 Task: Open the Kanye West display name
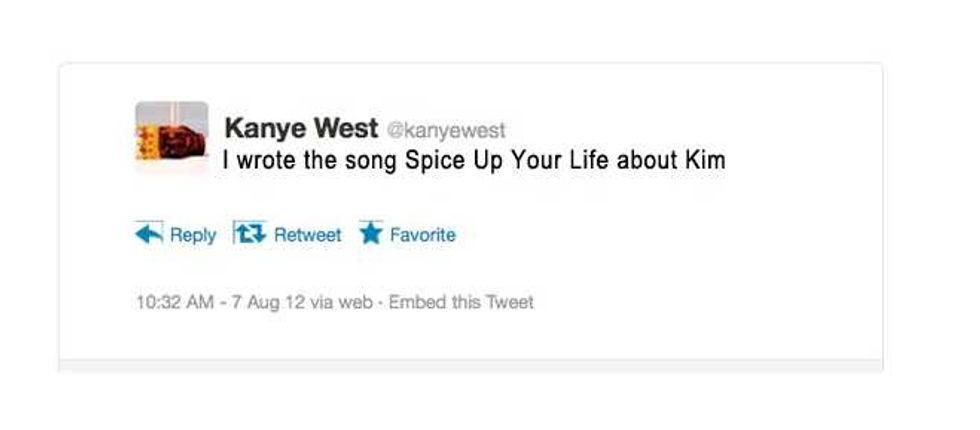click(x=301, y=129)
